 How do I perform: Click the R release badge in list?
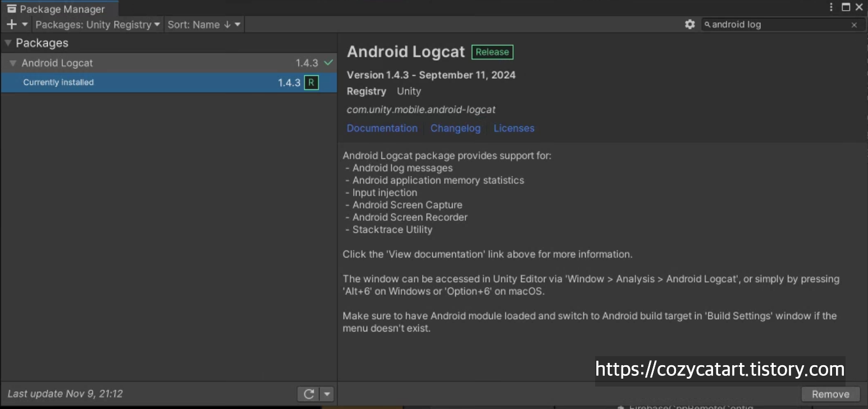311,83
